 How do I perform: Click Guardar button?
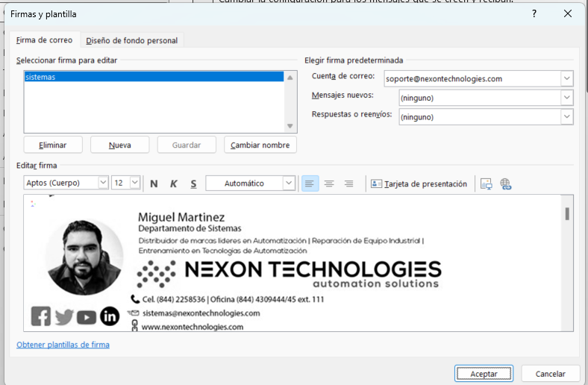187,145
